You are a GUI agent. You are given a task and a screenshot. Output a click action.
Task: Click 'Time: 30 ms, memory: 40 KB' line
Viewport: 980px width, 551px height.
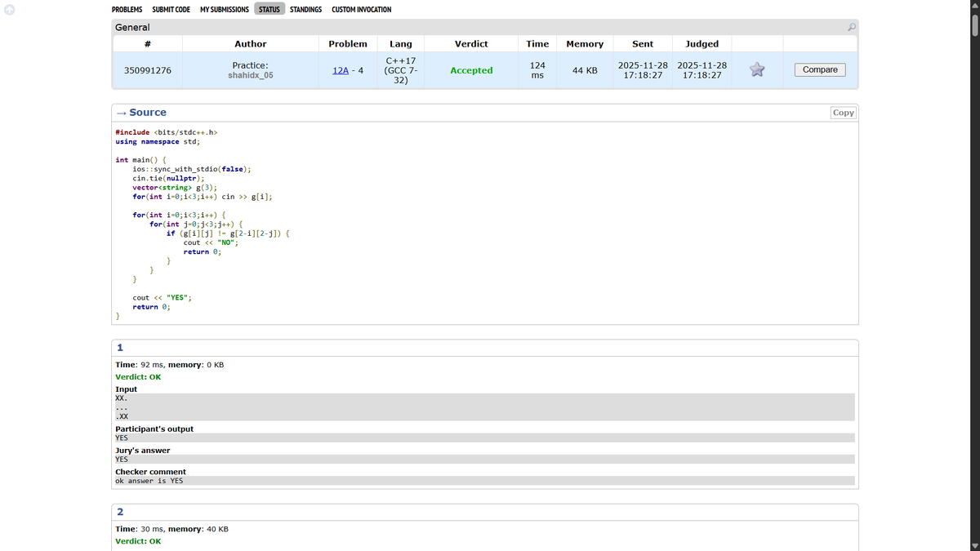[171, 529]
